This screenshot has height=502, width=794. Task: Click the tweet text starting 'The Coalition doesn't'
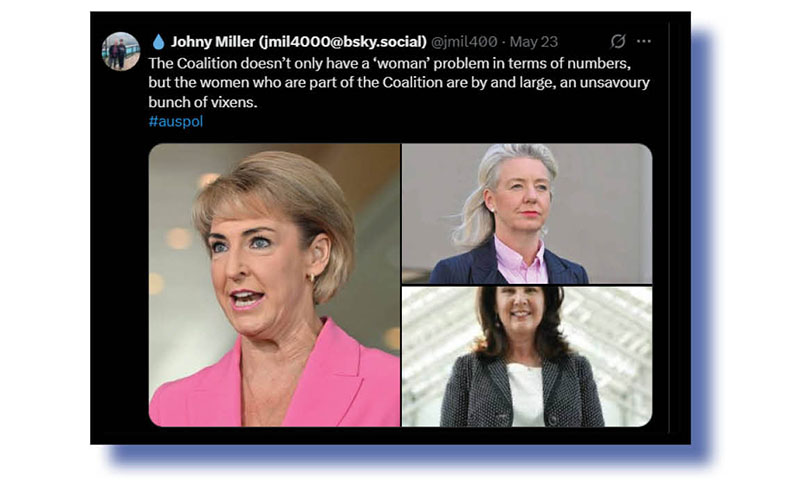(399, 83)
